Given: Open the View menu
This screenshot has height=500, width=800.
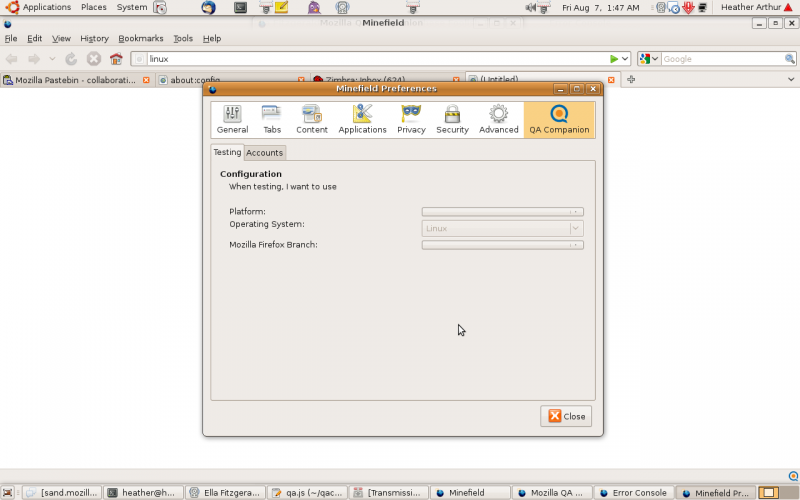Looking at the screenshot, I should pos(61,38).
